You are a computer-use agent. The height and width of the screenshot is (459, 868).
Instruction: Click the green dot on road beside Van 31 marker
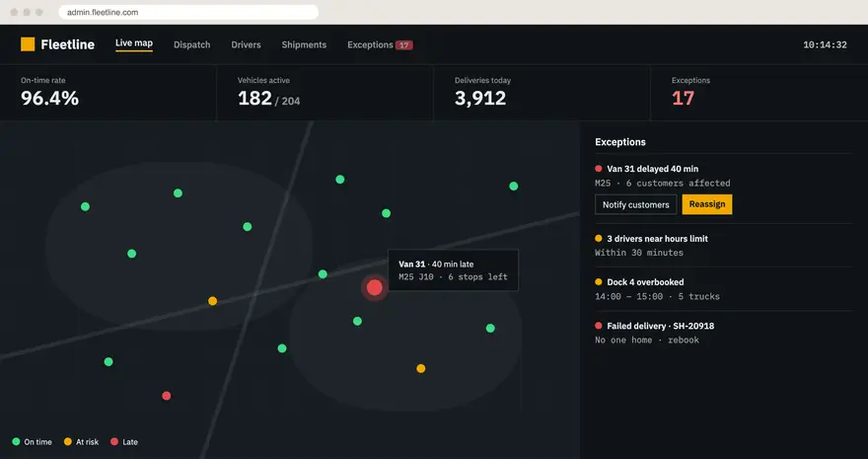click(323, 274)
